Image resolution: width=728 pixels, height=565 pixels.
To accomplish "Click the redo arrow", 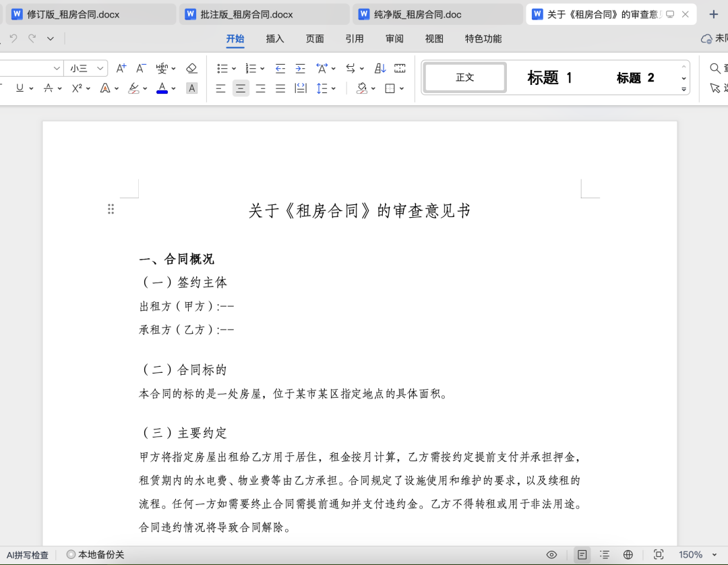I will coord(32,38).
